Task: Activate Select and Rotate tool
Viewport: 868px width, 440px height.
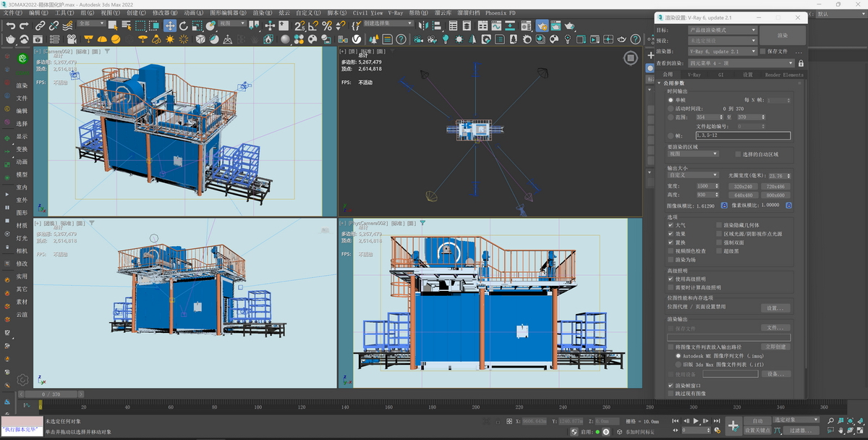Action: [x=184, y=25]
